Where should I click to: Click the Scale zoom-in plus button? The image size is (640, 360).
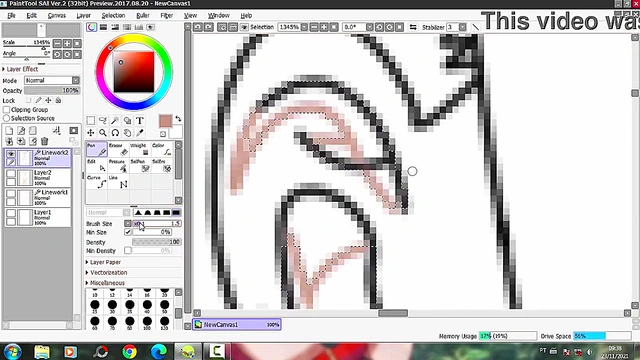click(x=67, y=43)
